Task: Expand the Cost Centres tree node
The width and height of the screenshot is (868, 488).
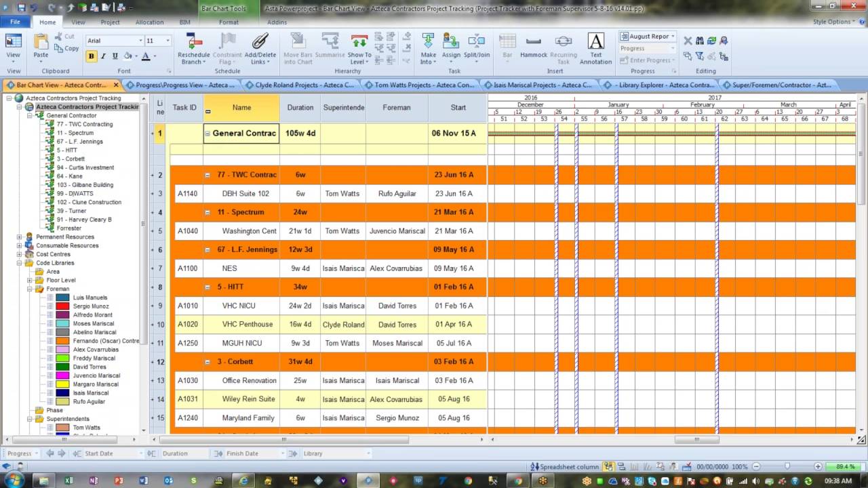Action: coord(20,254)
